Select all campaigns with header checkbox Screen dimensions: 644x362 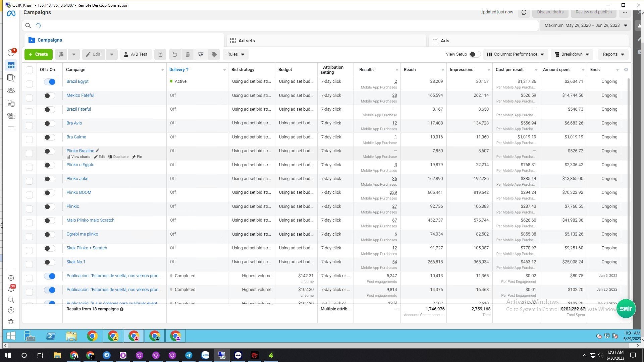(x=30, y=70)
